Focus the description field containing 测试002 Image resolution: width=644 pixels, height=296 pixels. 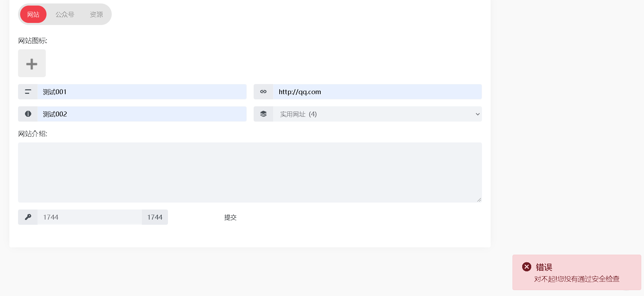coord(142,114)
